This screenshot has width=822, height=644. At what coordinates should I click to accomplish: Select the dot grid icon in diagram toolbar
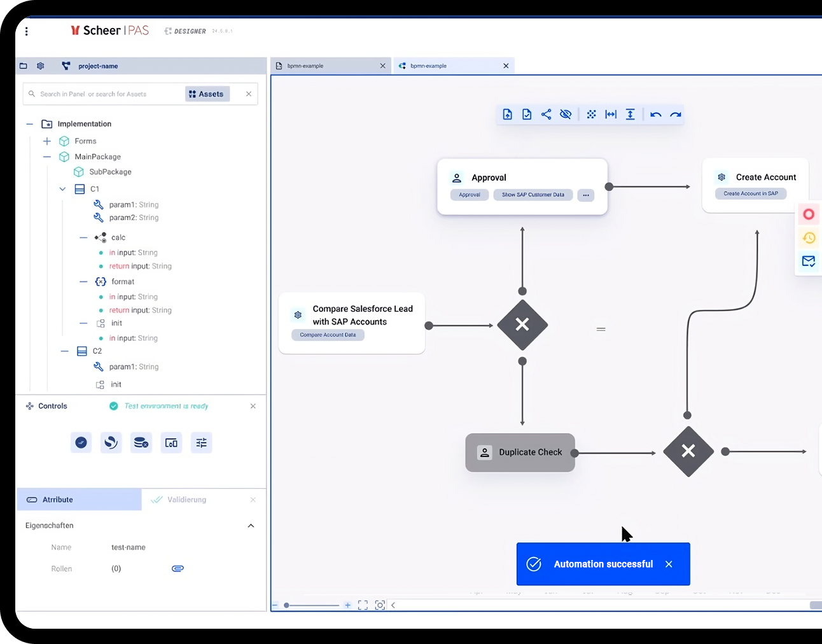click(591, 114)
